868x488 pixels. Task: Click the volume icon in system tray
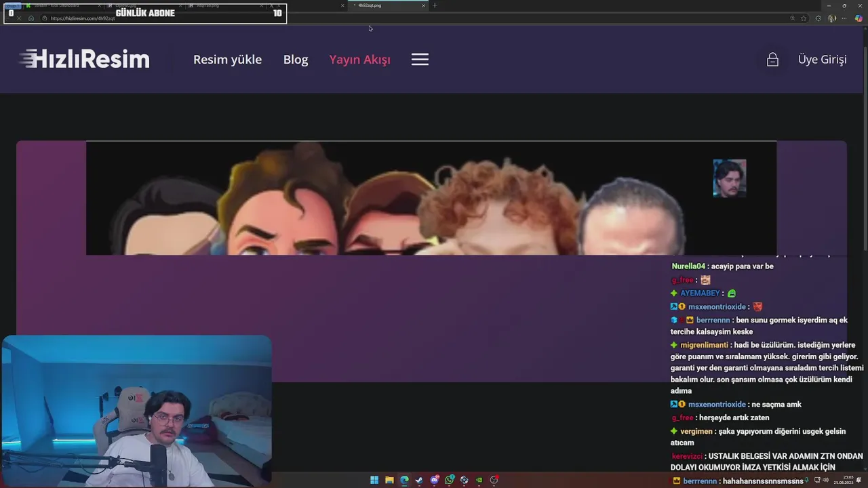825,480
